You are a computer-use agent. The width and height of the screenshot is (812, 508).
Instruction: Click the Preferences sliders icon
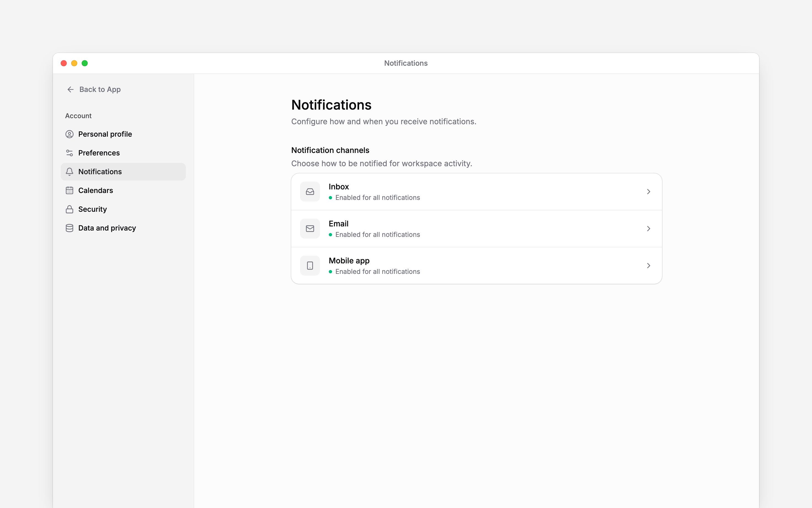(x=70, y=153)
